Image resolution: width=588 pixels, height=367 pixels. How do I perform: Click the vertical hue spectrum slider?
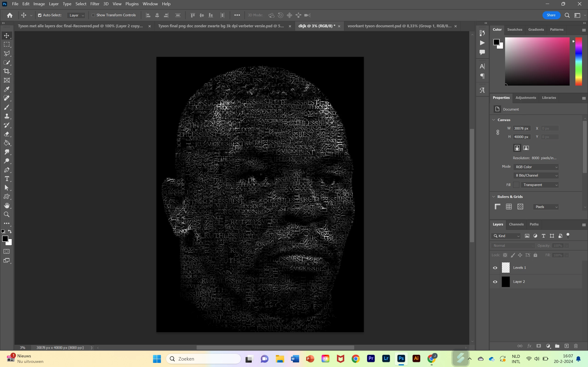578,61
